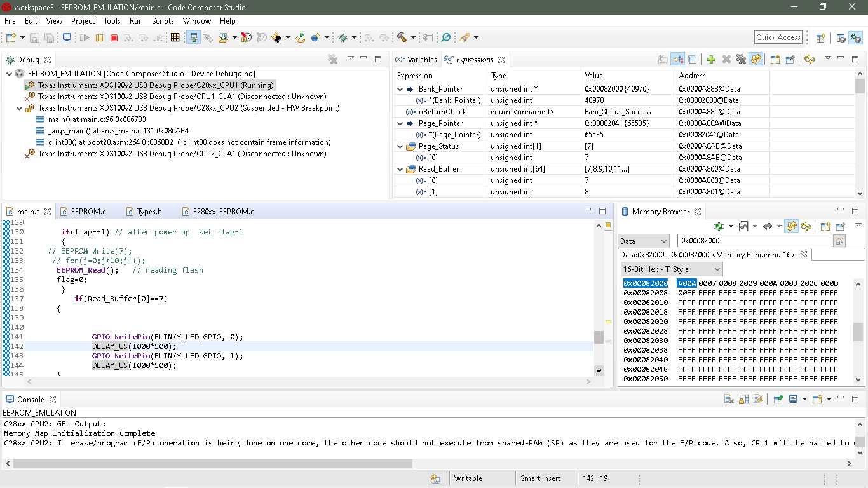Open the Scripts menu

163,20
